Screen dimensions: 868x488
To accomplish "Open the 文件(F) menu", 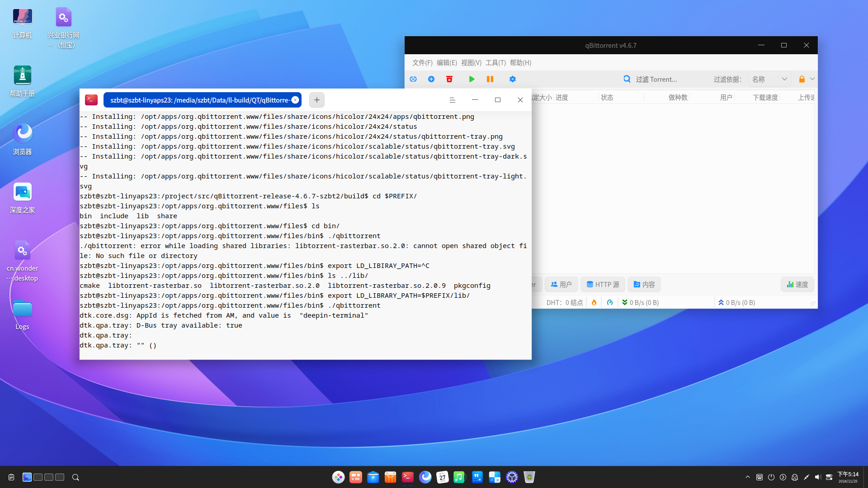I will pos(422,63).
